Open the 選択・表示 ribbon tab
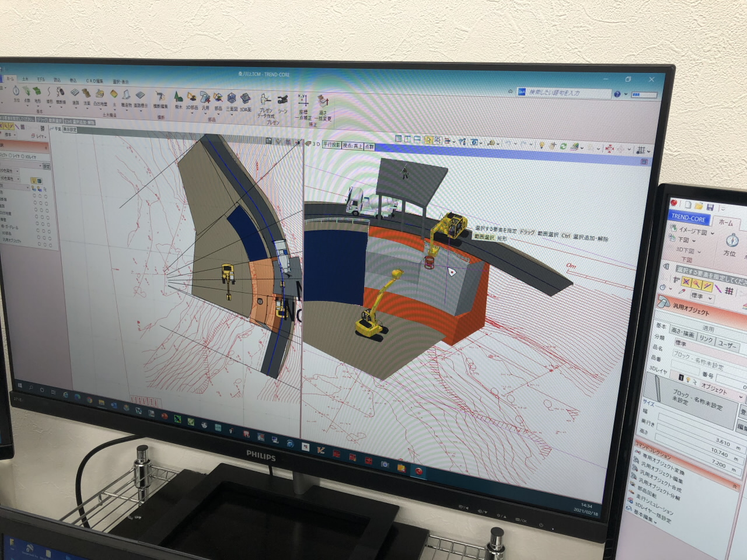This screenshot has height=560, width=747. tap(120, 82)
